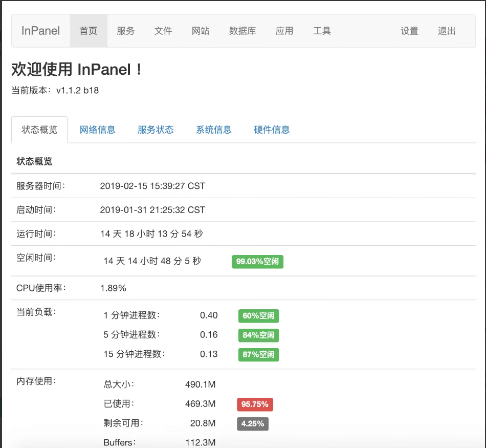Image resolution: width=486 pixels, height=448 pixels.
Task: Click the 总大小 label
Action: click(x=119, y=385)
